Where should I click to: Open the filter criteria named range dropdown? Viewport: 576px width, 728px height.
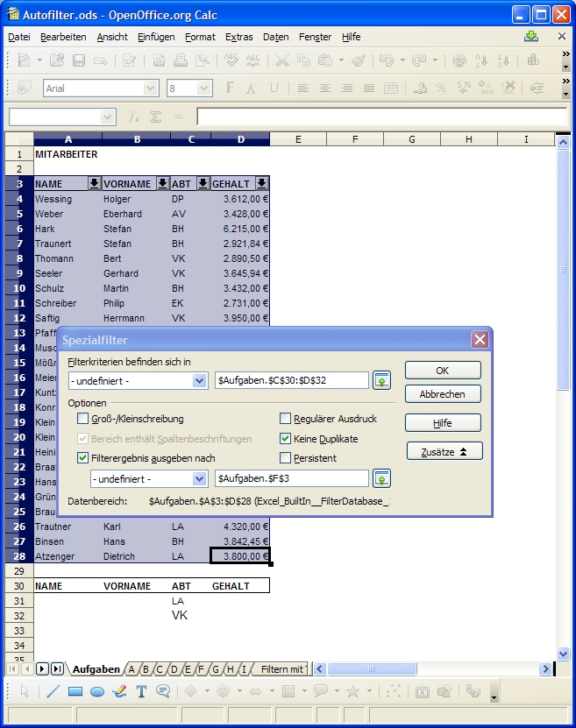click(199, 381)
